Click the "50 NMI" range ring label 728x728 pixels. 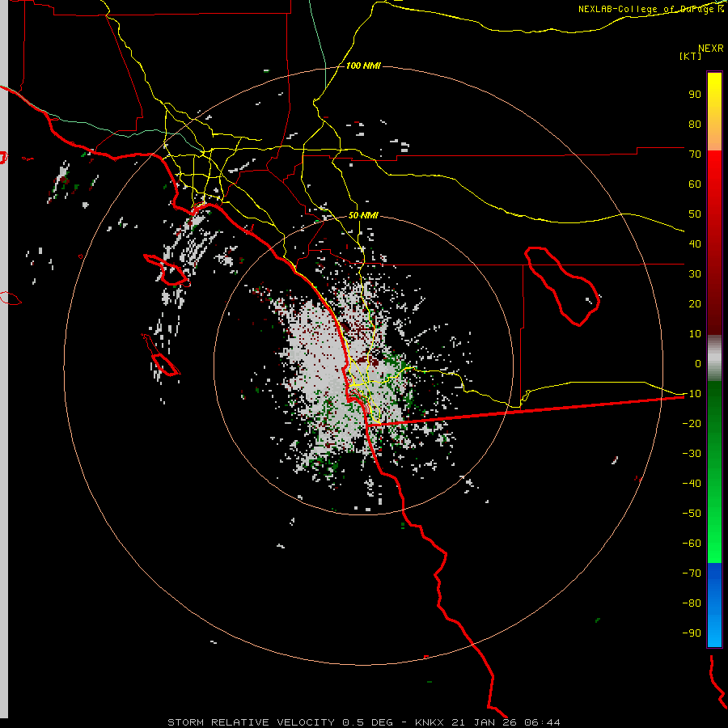coord(363,215)
